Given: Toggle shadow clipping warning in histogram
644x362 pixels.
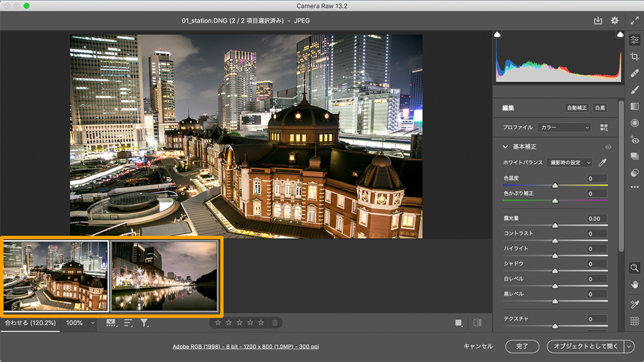Looking at the screenshot, I should 497,34.
